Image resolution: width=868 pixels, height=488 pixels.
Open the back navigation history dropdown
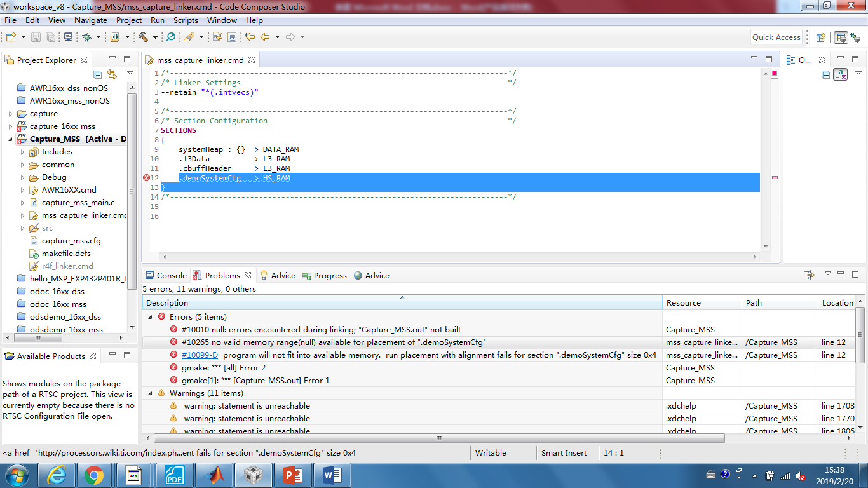point(277,37)
